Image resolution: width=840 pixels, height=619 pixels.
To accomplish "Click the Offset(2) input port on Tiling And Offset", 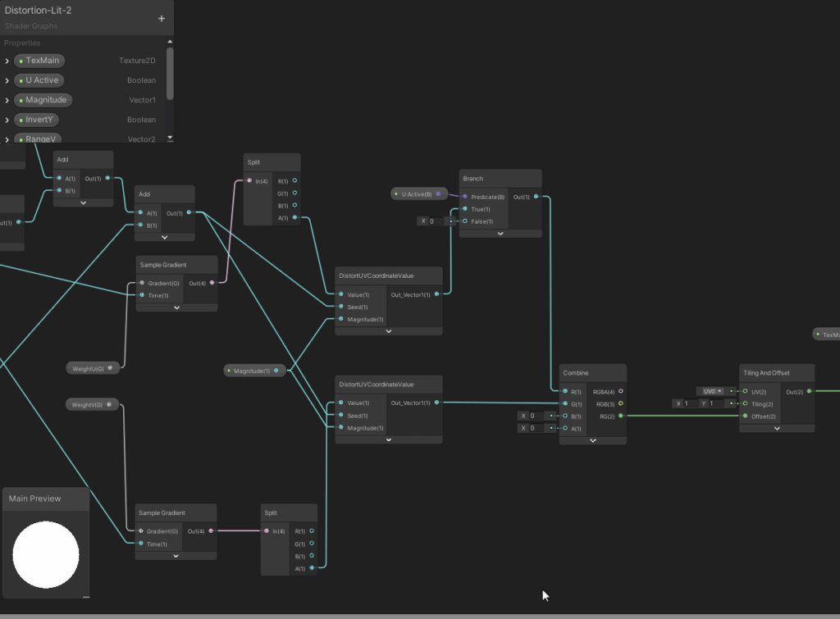I will (745, 416).
